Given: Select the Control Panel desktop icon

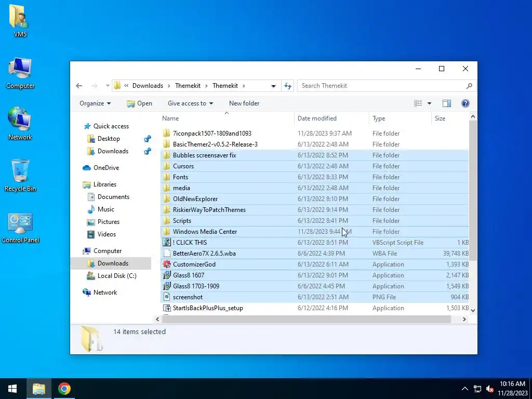Looking at the screenshot, I should click(20, 228).
